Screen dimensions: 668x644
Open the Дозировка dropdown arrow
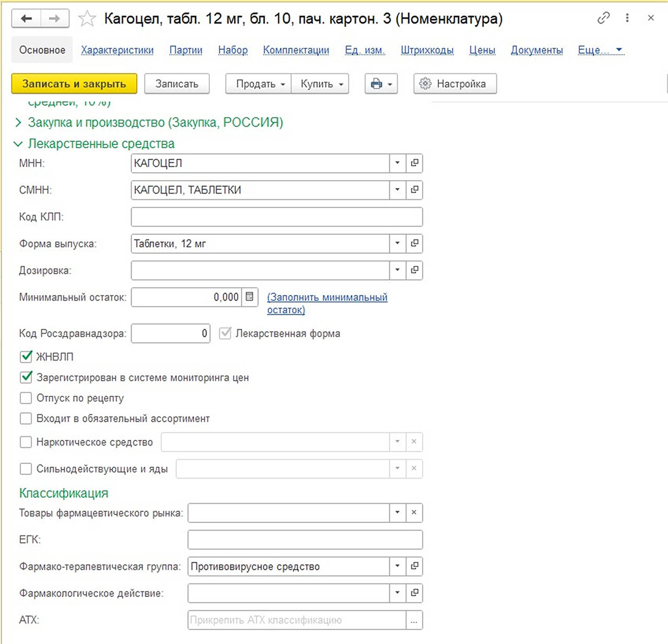(x=397, y=270)
